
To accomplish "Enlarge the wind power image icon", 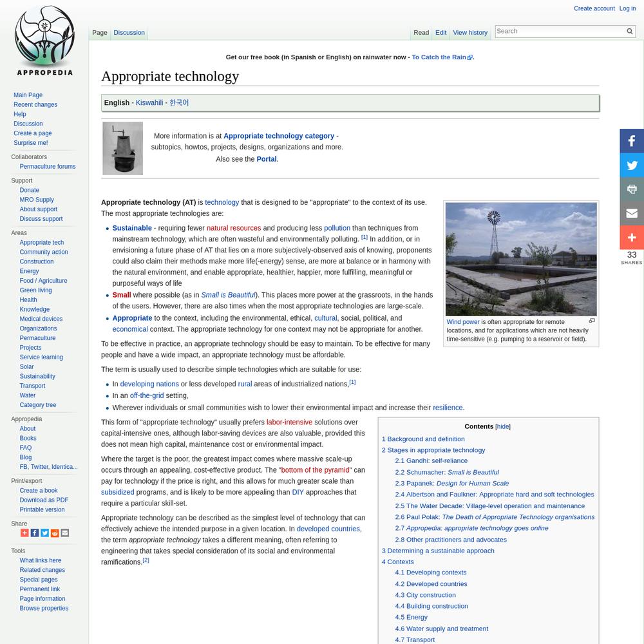I will [x=592, y=321].
